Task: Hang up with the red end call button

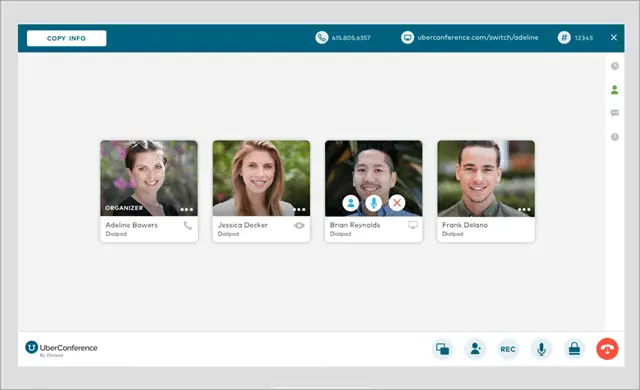Action: pos(607,349)
